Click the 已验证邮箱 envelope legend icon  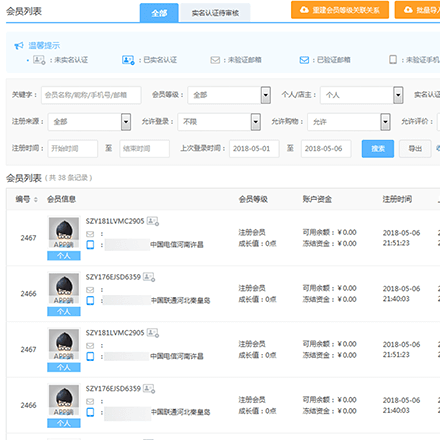(304, 60)
